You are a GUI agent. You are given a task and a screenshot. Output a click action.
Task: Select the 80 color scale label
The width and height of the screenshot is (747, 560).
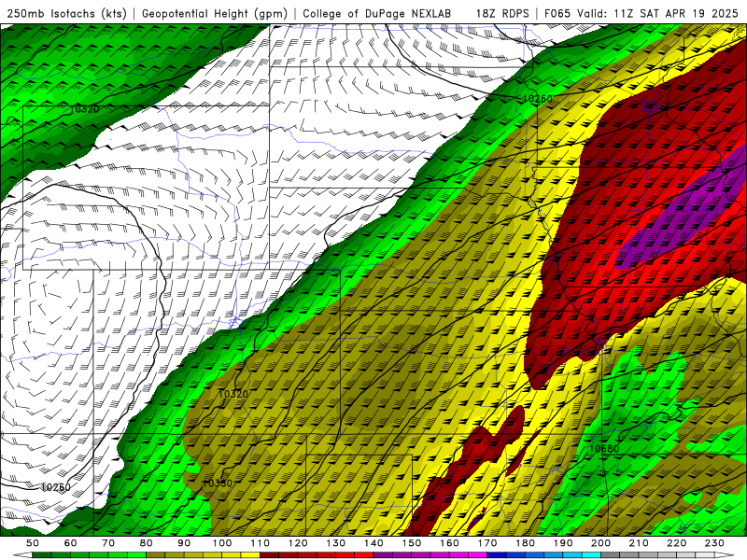point(147,543)
